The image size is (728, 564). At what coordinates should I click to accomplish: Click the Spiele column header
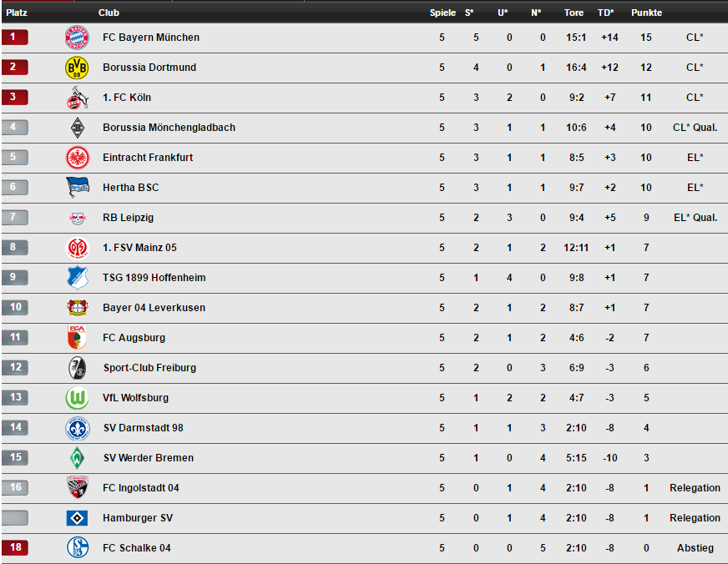(442, 13)
